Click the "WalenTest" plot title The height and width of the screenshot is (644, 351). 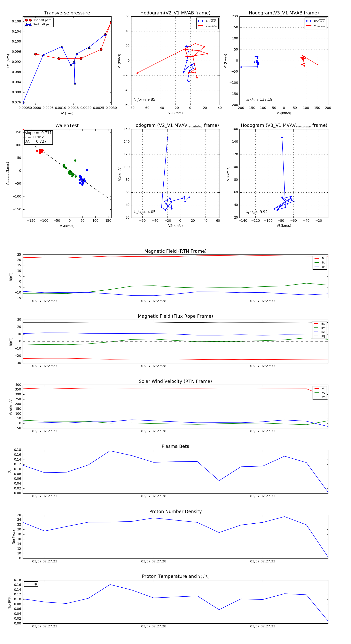click(67, 125)
